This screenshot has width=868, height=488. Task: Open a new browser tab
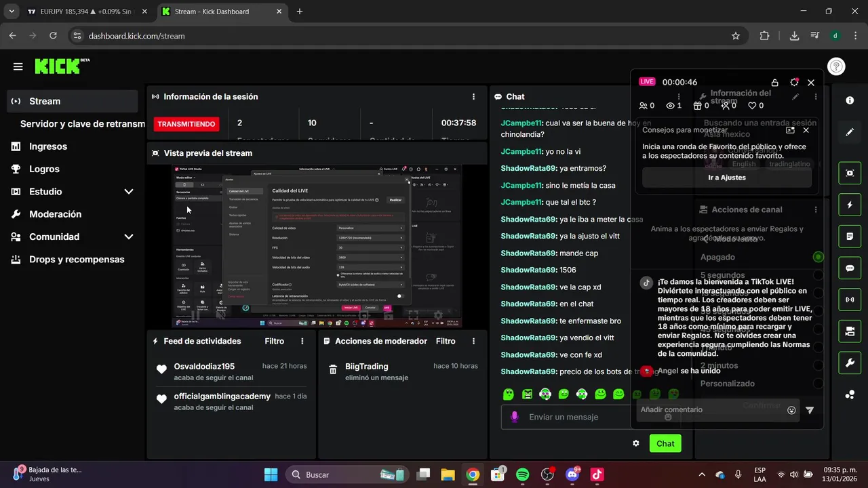coord(300,12)
